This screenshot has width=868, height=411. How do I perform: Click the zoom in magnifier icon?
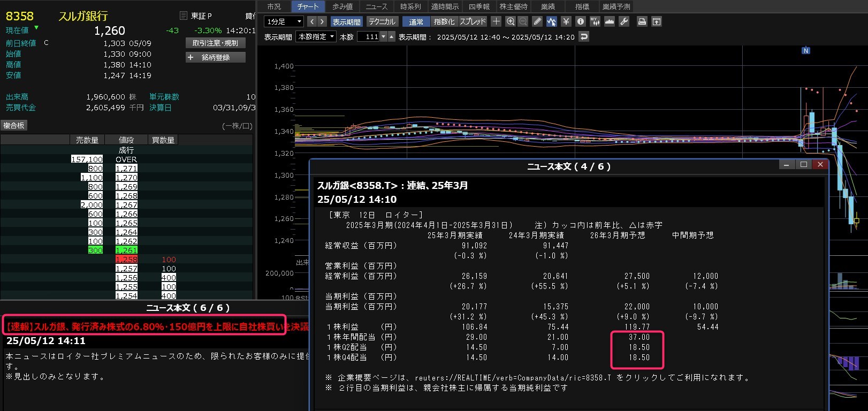pyautogui.click(x=511, y=21)
